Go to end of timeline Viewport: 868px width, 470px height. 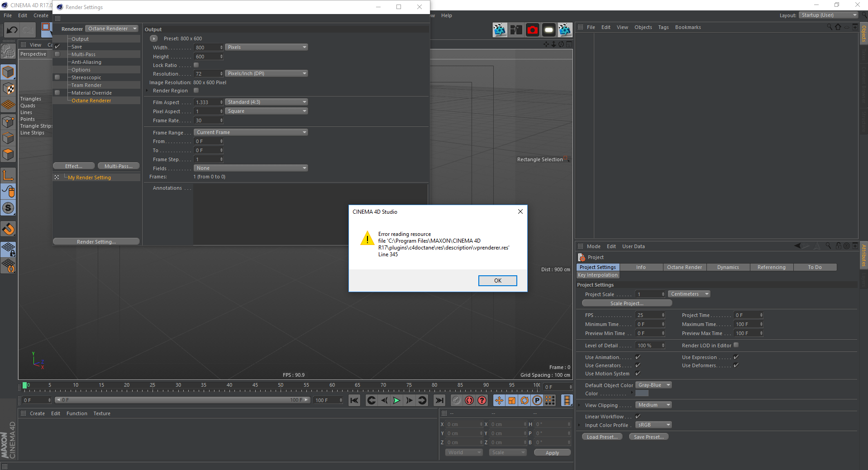(439, 400)
